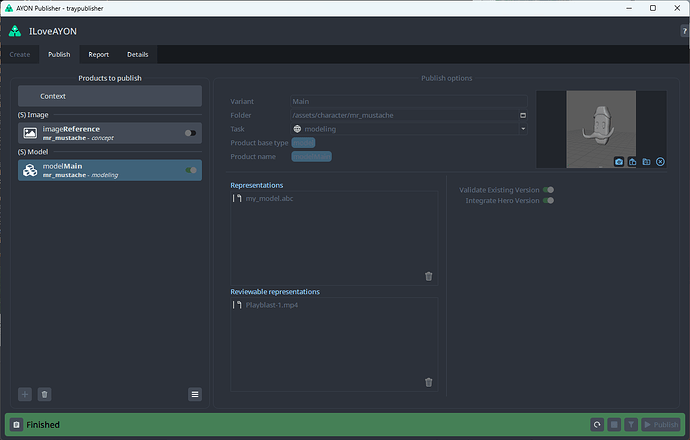Click the Publish button with play arrow
Image resolution: width=690 pixels, height=440 pixels.
click(661, 425)
